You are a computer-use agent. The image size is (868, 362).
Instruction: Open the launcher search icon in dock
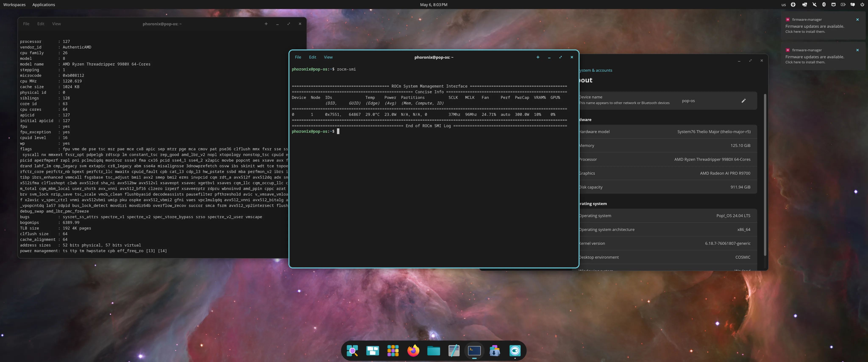coord(352,351)
